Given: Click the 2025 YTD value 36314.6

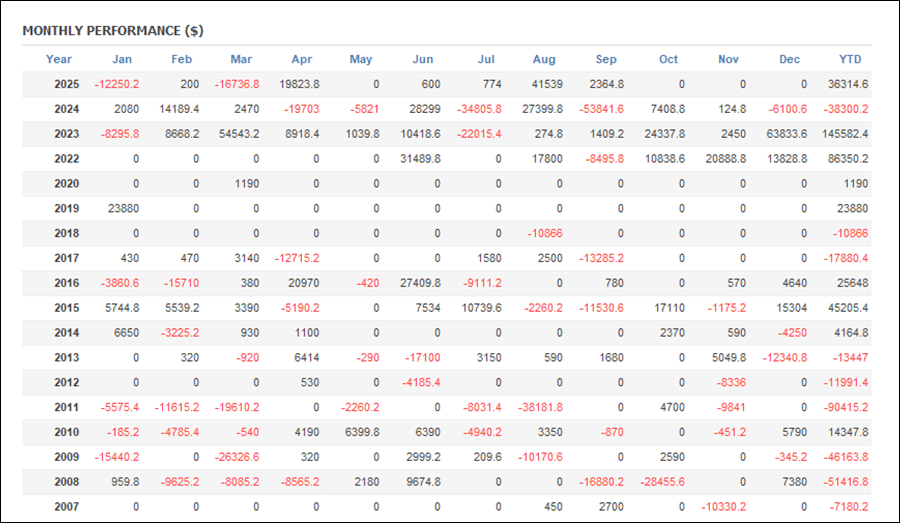Looking at the screenshot, I should 845,84.
